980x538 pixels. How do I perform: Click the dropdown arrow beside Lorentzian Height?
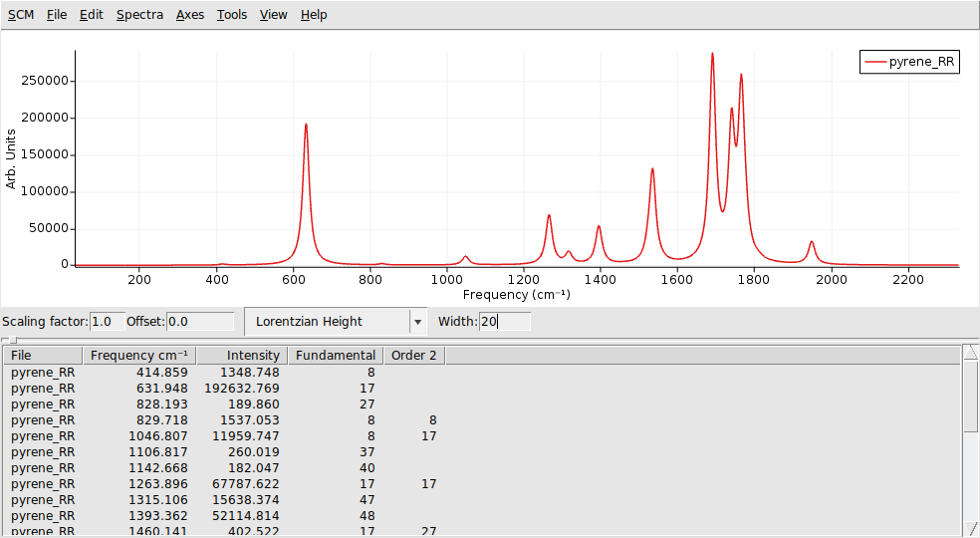(x=417, y=322)
